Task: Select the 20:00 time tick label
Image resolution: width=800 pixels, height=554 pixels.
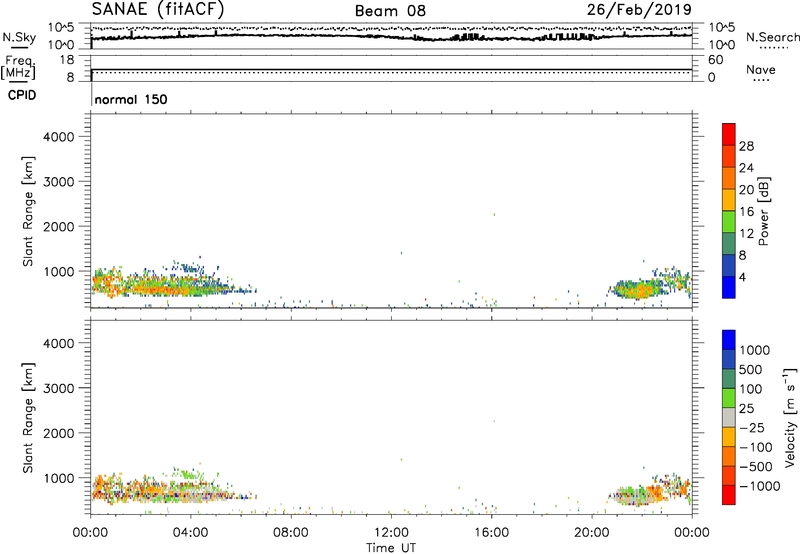Action: pyautogui.click(x=592, y=533)
